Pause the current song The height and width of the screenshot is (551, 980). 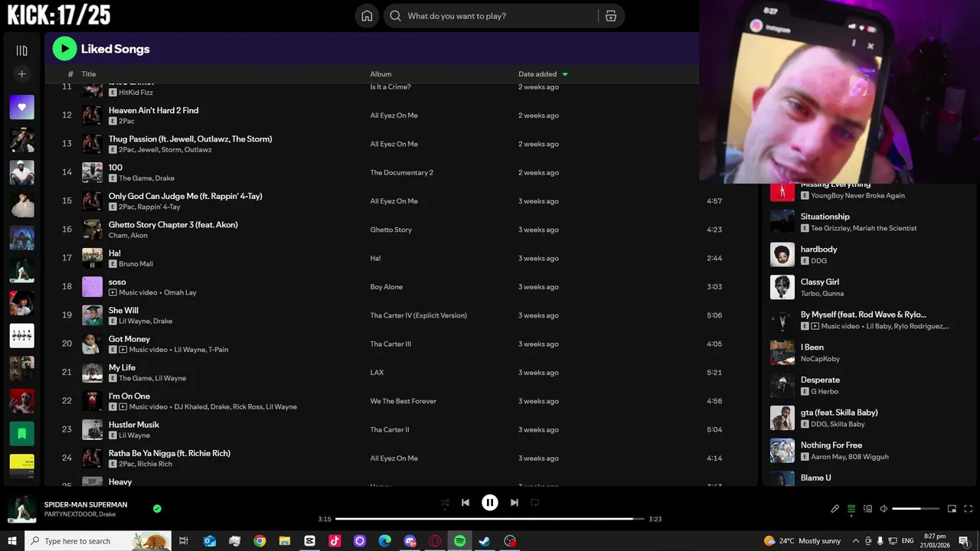pos(490,503)
